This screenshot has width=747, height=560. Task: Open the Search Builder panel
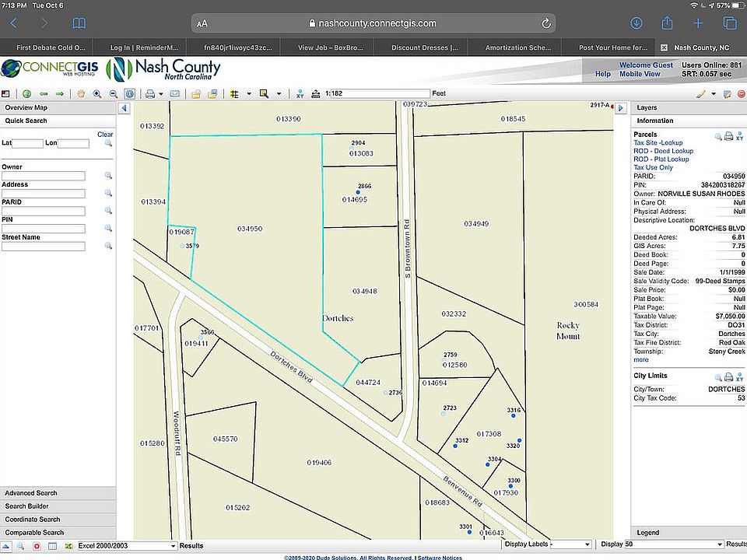pyautogui.click(x=58, y=506)
